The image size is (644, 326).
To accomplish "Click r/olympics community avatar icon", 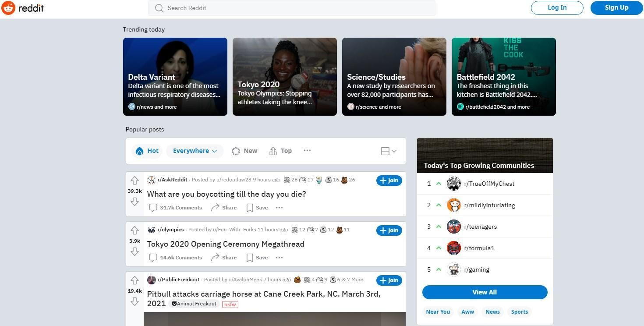I will pyautogui.click(x=152, y=230).
